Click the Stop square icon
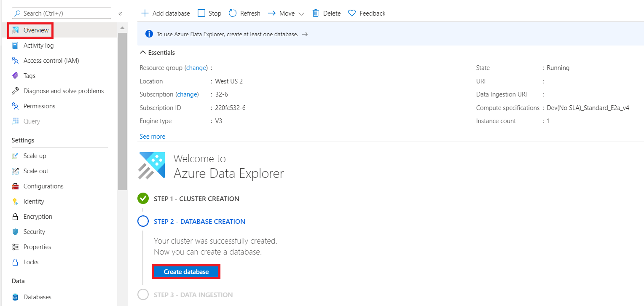 [x=201, y=13]
